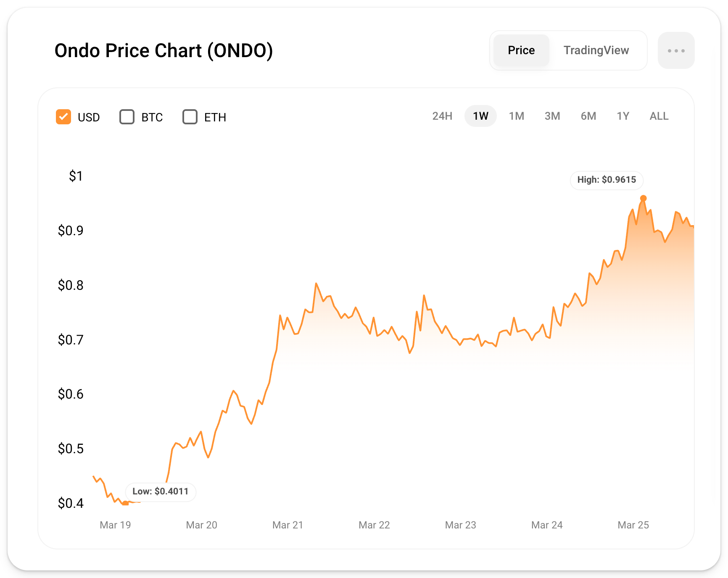Viewport: 728px width, 578px height.
Task: Switch to the Price tab
Action: tap(521, 50)
